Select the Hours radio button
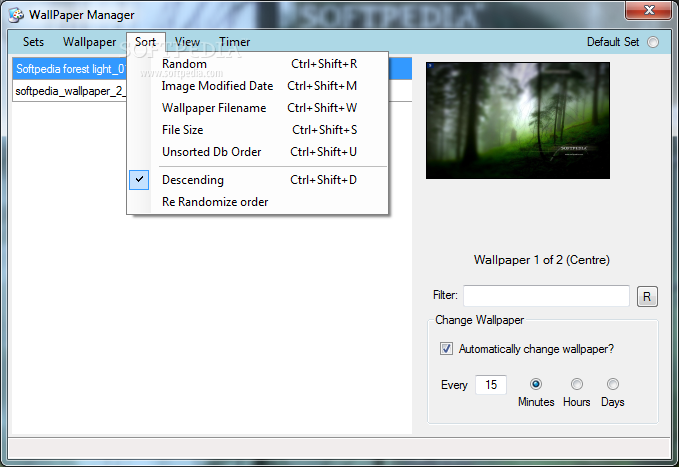679x467 pixels. point(577,384)
